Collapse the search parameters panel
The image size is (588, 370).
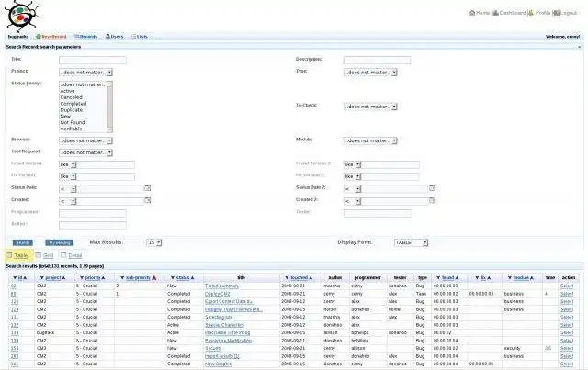[x=580, y=47]
